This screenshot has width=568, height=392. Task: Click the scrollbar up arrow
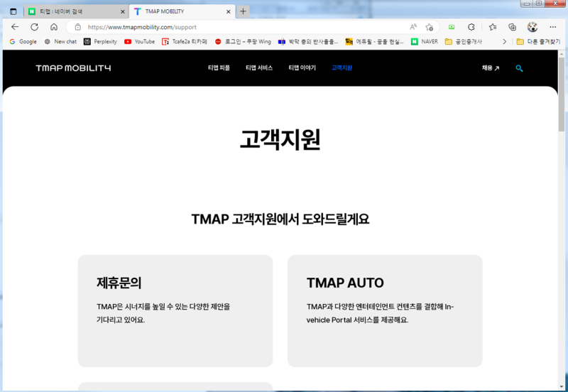coord(562,54)
